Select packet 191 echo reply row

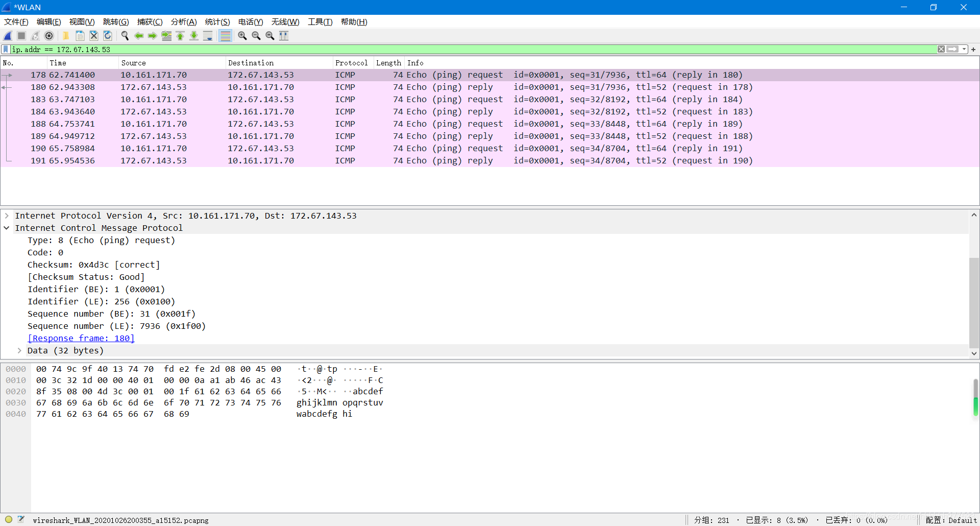click(x=490, y=161)
